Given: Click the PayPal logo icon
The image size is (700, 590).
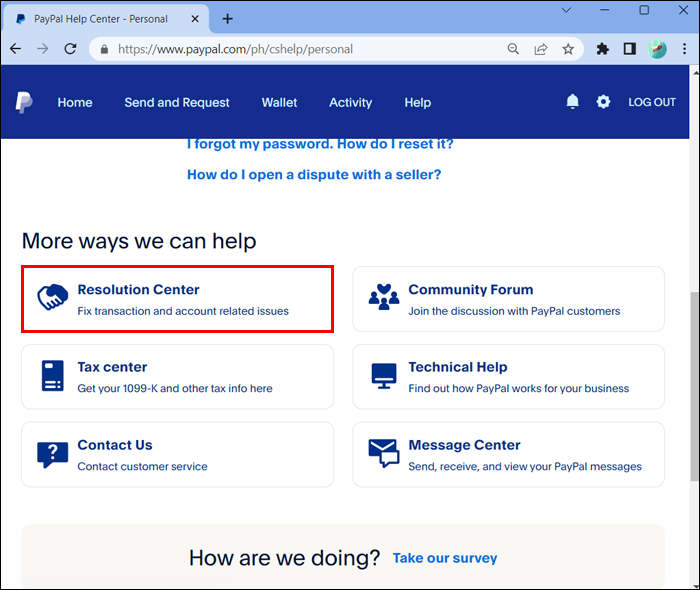Looking at the screenshot, I should coord(24,102).
